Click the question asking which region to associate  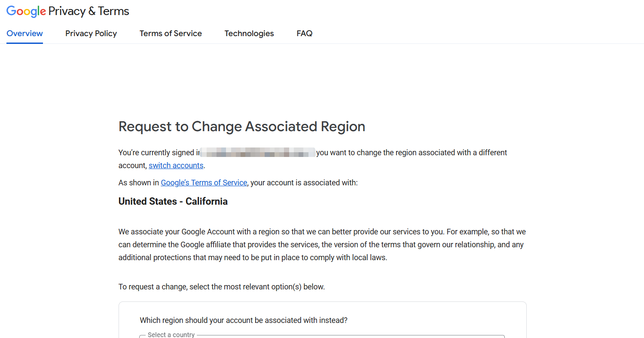coord(244,320)
